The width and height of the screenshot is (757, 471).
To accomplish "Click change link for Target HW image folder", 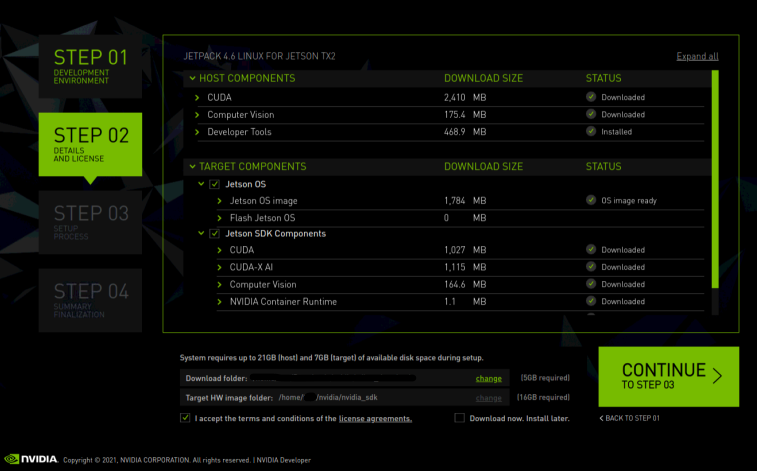I will pos(489,398).
